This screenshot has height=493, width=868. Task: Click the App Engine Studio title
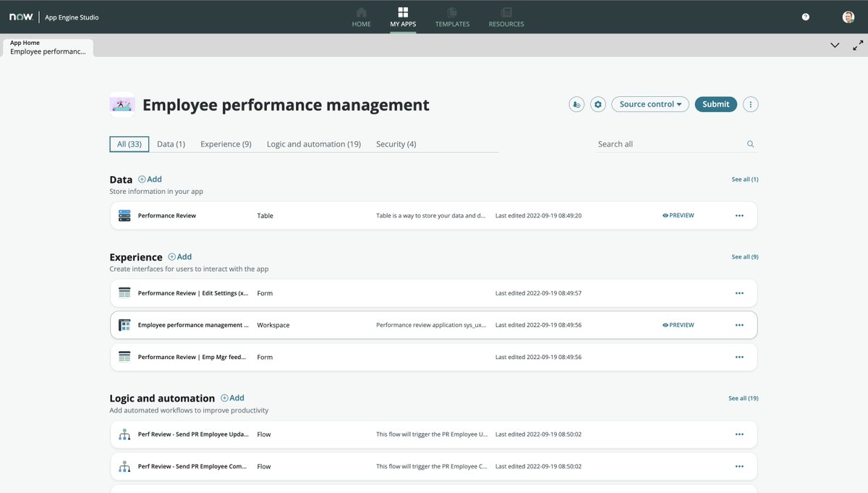coord(72,17)
